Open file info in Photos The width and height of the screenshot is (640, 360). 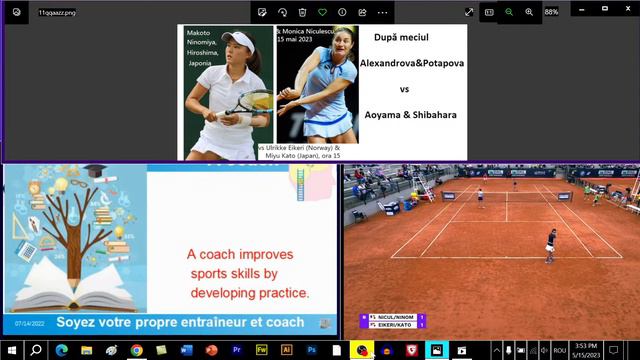pyautogui.click(x=342, y=13)
